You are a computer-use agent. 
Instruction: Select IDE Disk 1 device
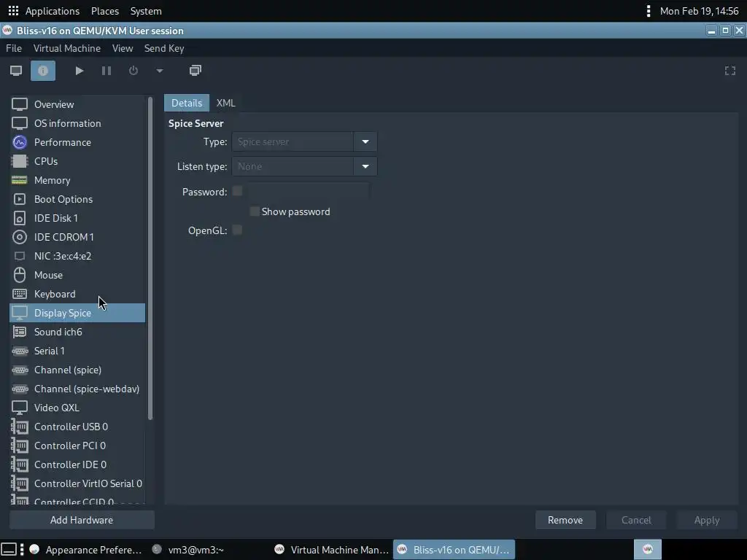[x=77, y=218]
